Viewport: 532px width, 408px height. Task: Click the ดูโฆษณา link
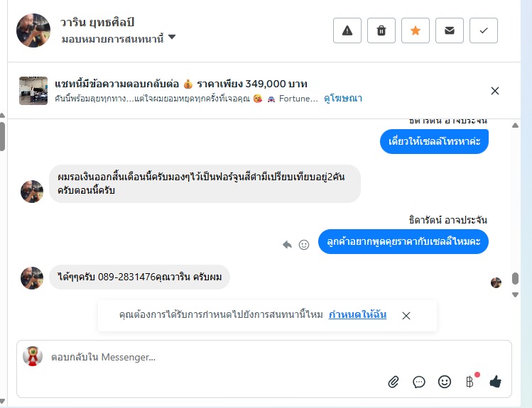343,99
